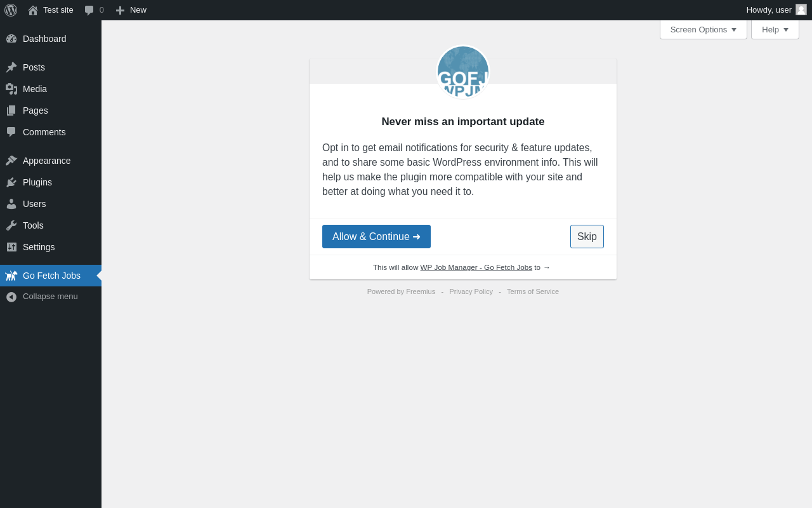Click the Media icon in sidebar
This screenshot has height=508, width=812.
(11, 89)
